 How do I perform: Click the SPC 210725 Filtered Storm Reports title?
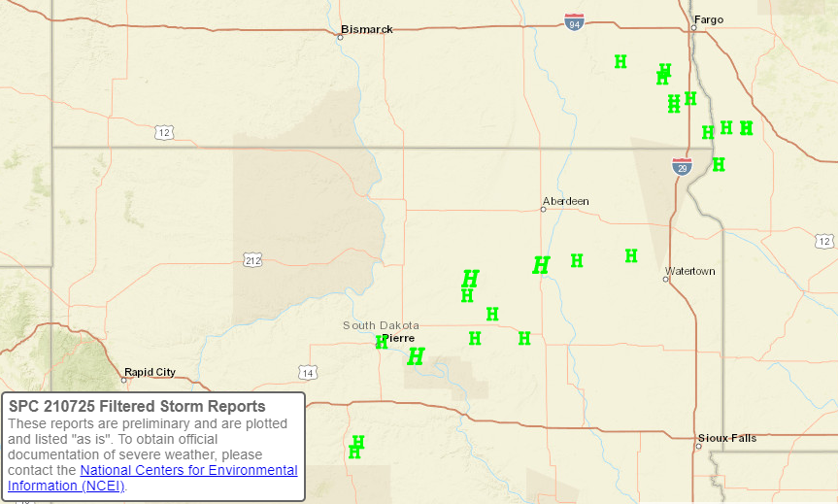point(137,406)
